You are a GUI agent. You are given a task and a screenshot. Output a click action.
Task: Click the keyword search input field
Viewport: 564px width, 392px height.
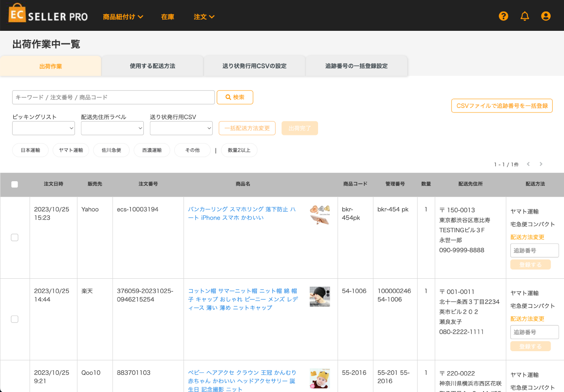[x=113, y=97]
